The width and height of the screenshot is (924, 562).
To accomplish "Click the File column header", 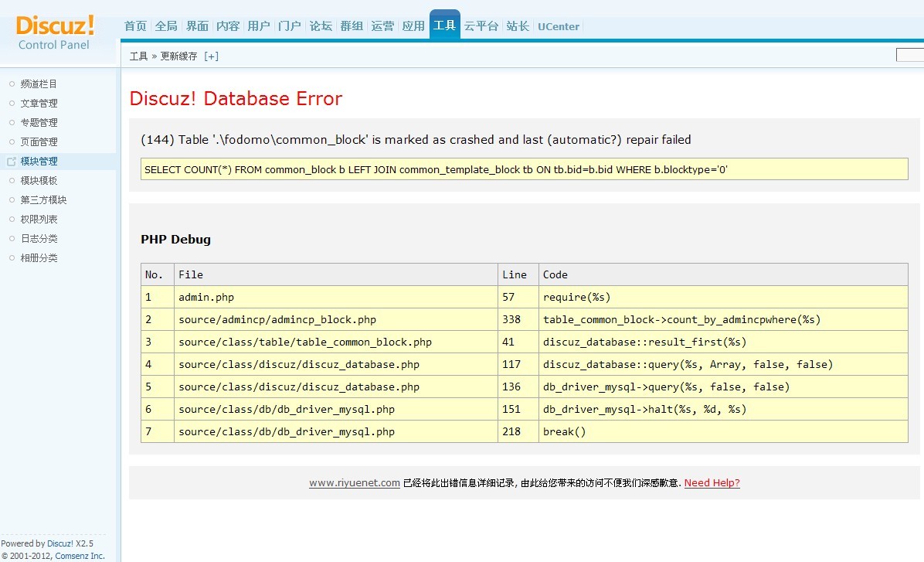I will pos(336,274).
